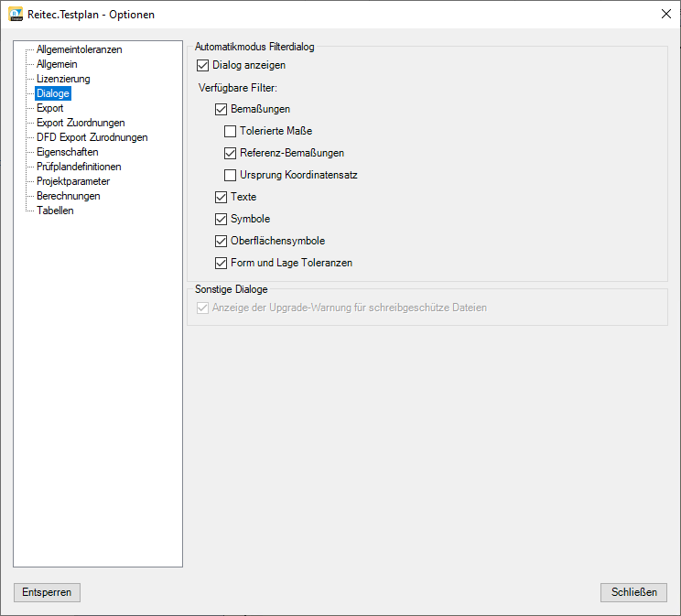Uncheck the Oberflächensymbole checkbox
Screen dimensions: 681x616
click(x=222, y=241)
